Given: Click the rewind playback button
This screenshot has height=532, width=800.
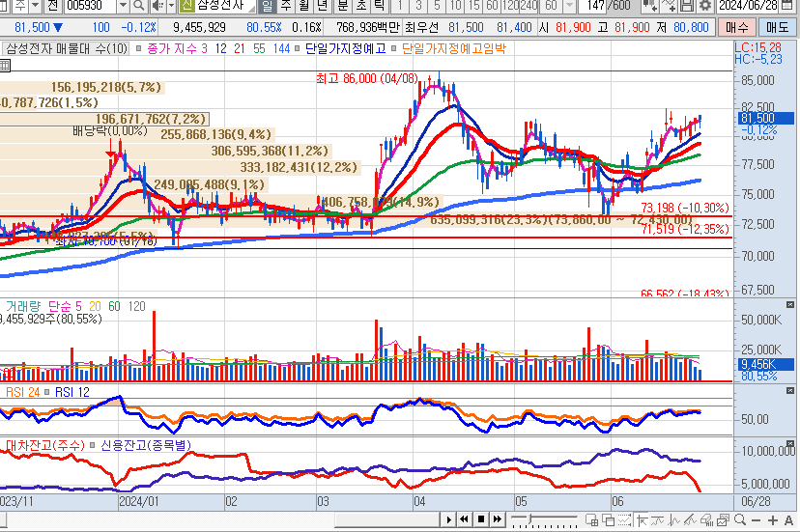Looking at the screenshot, I should pos(465,519).
